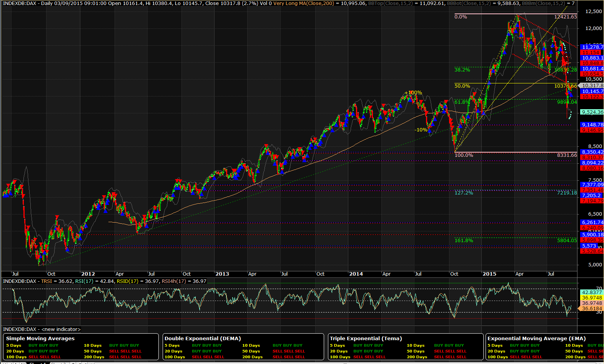Click the Double Exponential (DEMA) panel heading

pos(203,339)
